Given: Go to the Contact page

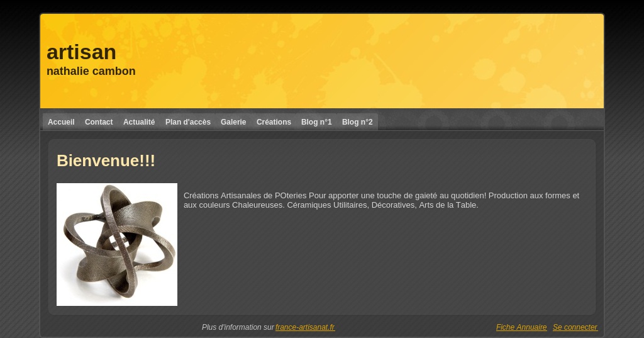Looking at the screenshot, I should [x=99, y=122].
